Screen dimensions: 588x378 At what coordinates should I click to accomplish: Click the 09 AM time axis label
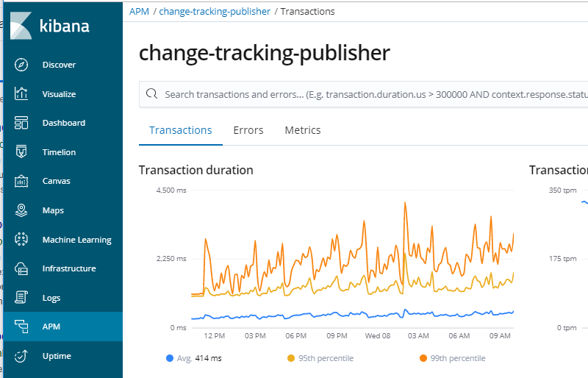pos(500,336)
